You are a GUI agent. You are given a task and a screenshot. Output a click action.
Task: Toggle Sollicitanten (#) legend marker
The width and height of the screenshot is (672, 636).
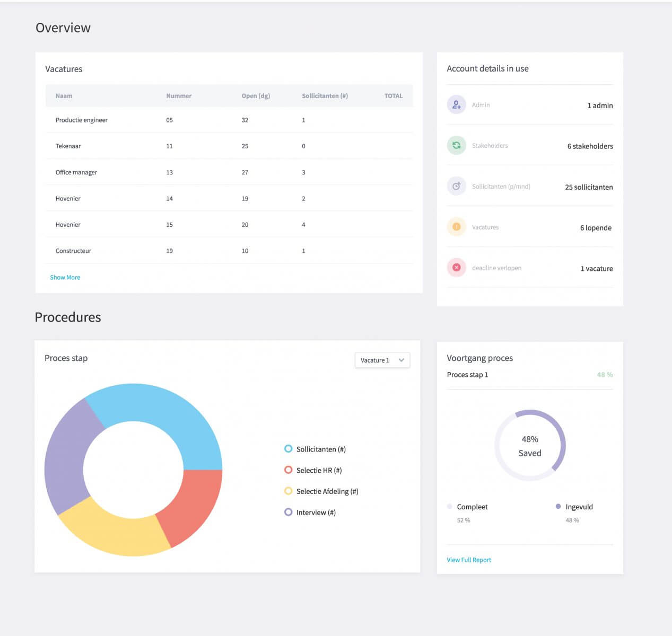[289, 449]
